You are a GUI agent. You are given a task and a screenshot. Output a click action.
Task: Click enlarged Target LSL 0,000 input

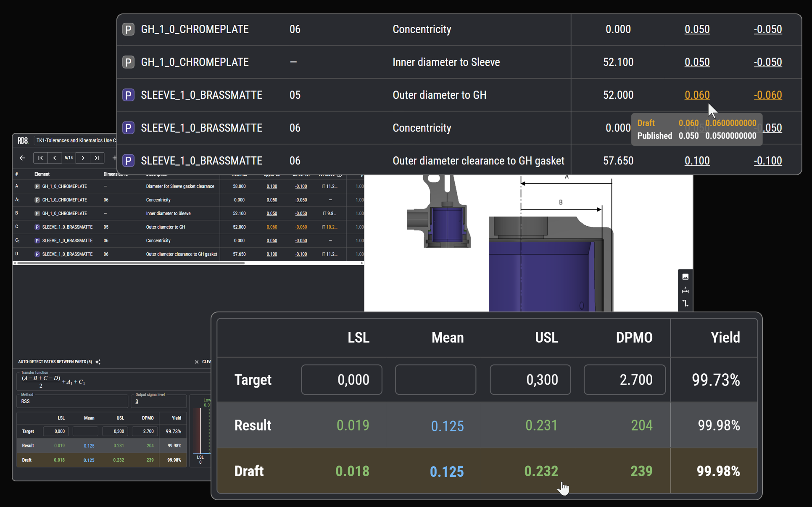coord(342,380)
